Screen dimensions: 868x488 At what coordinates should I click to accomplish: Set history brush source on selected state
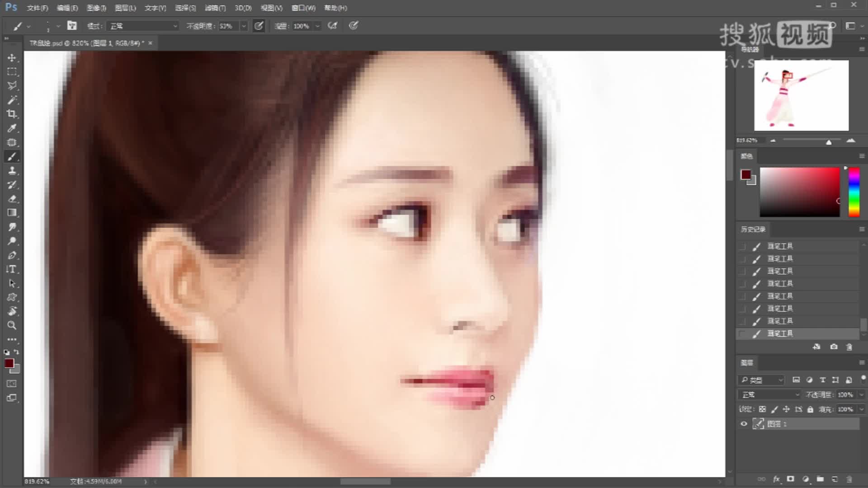742,333
